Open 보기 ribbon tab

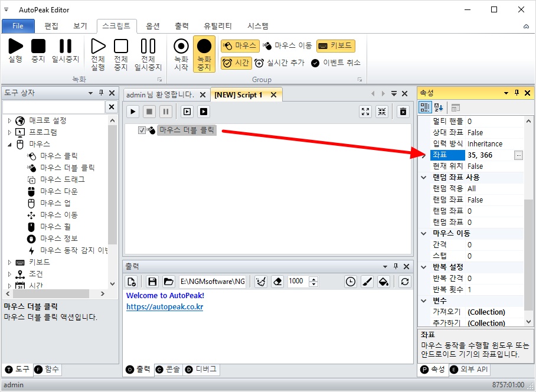[x=80, y=26]
